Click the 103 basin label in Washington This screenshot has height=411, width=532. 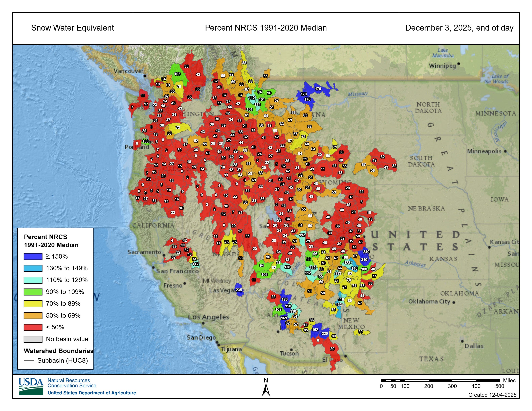point(177,74)
